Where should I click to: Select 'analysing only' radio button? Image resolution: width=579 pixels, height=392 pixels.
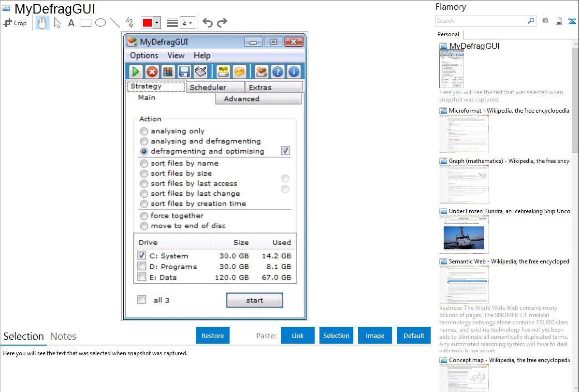[x=144, y=131]
